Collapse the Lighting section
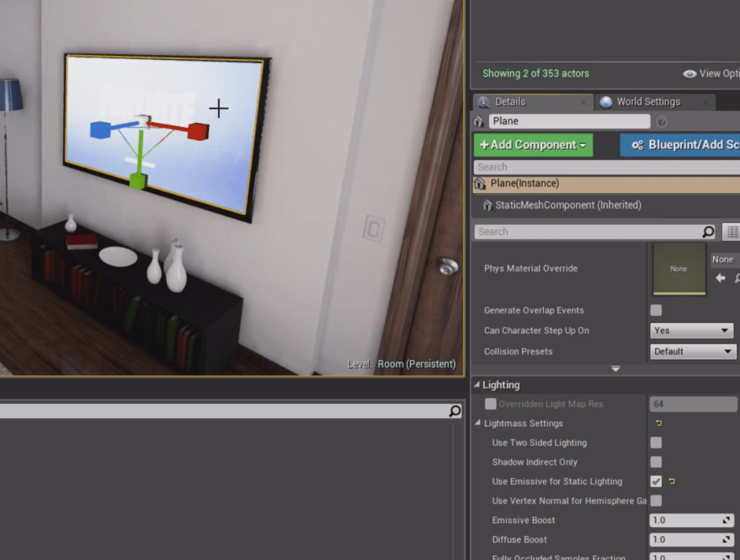Screen dimensions: 740x560 477,385
